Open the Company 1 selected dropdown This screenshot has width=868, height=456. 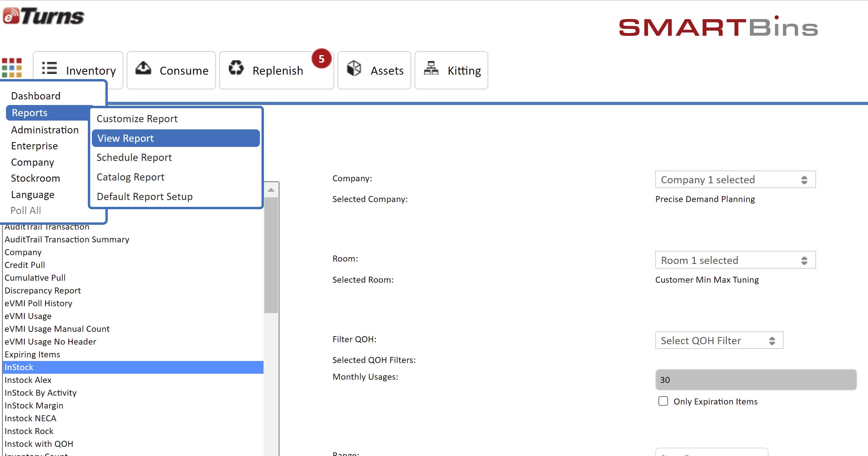coord(735,180)
